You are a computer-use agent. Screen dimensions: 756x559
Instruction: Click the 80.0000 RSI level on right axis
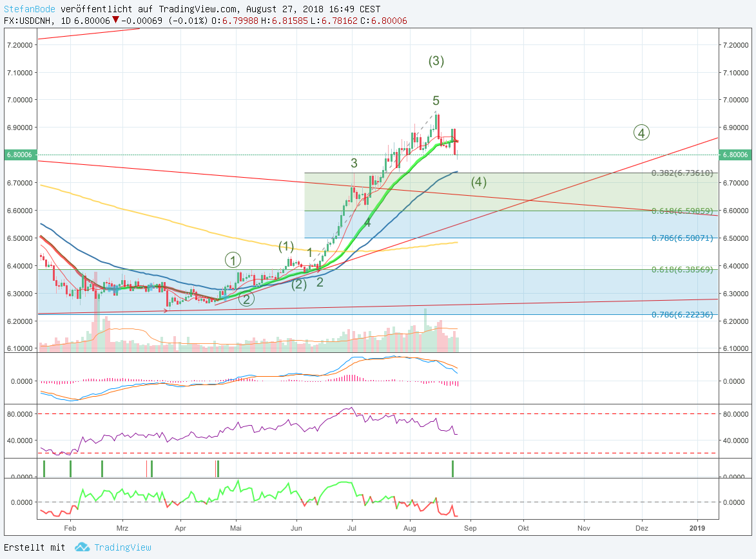(736, 414)
